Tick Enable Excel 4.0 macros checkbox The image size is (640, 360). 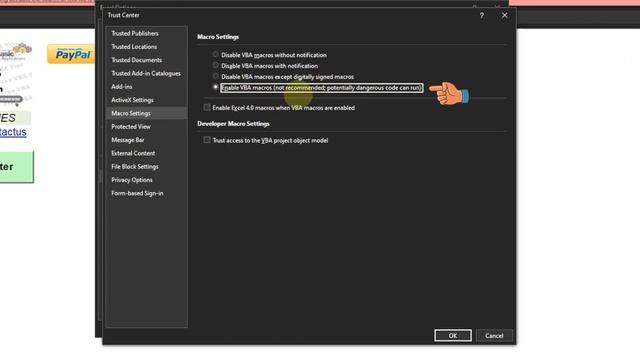(x=207, y=108)
